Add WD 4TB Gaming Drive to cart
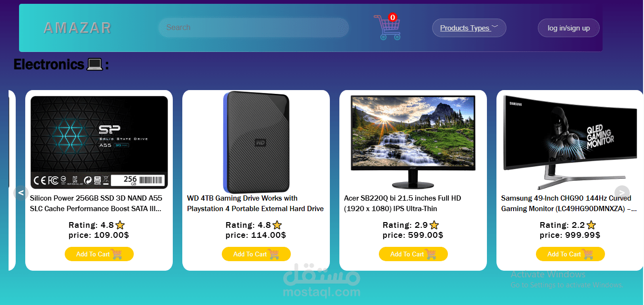 click(x=256, y=254)
